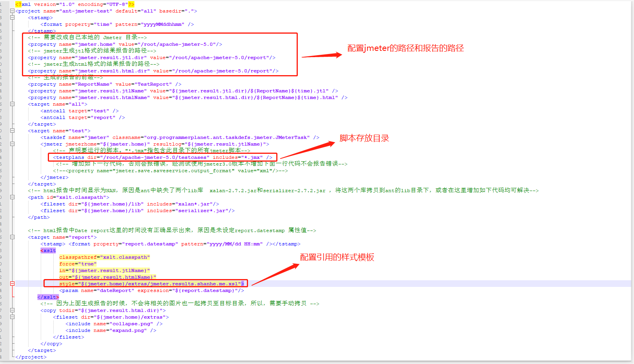Collapse the fileset dir extras fold marker

click(x=12, y=317)
